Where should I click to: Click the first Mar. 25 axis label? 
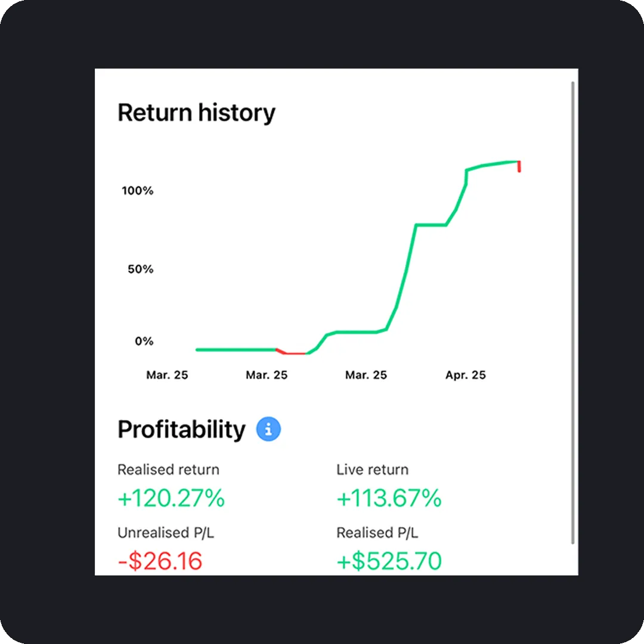coord(167,375)
